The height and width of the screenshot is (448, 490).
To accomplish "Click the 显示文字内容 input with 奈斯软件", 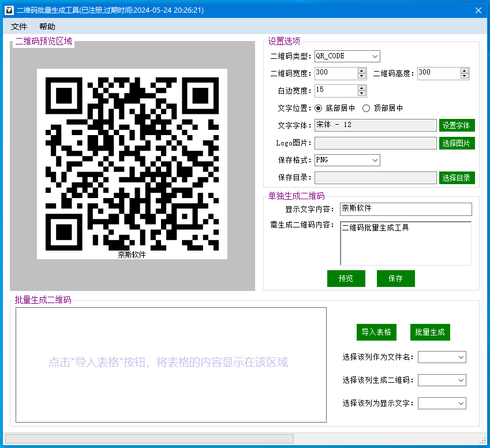I will (x=406, y=209).
